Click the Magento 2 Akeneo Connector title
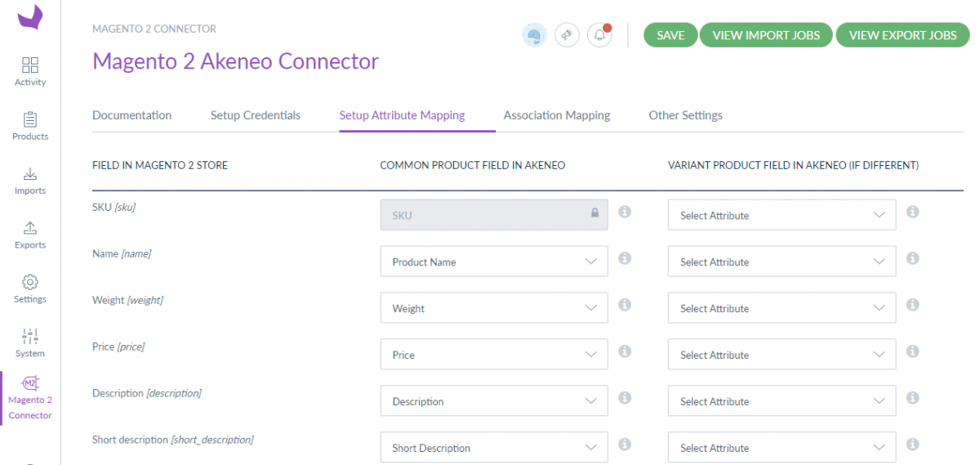Image resolution: width=980 pixels, height=465 pixels. tap(236, 61)
